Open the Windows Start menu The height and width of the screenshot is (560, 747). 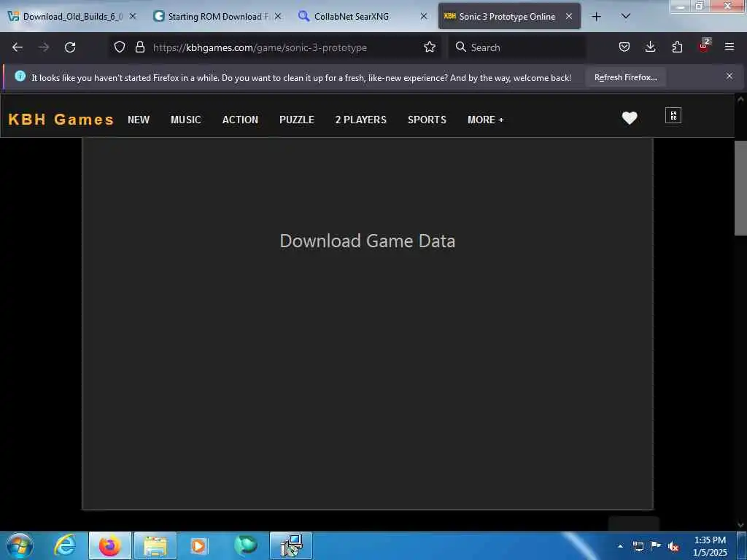tap(20, 545)
